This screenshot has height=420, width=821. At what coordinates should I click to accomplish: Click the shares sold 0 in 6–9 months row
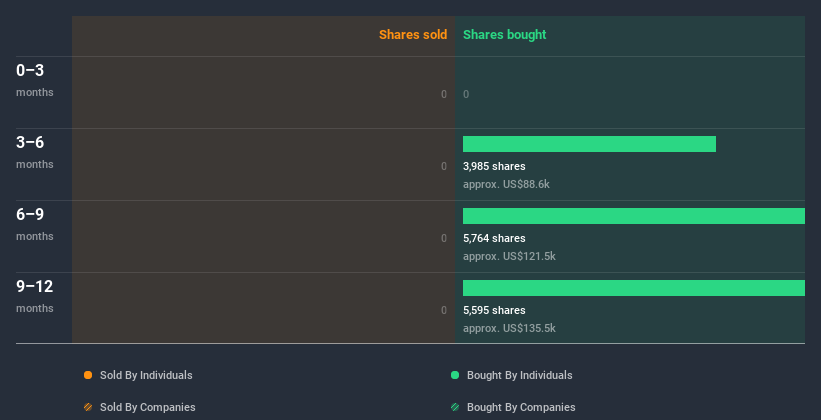tap(444, 238)
